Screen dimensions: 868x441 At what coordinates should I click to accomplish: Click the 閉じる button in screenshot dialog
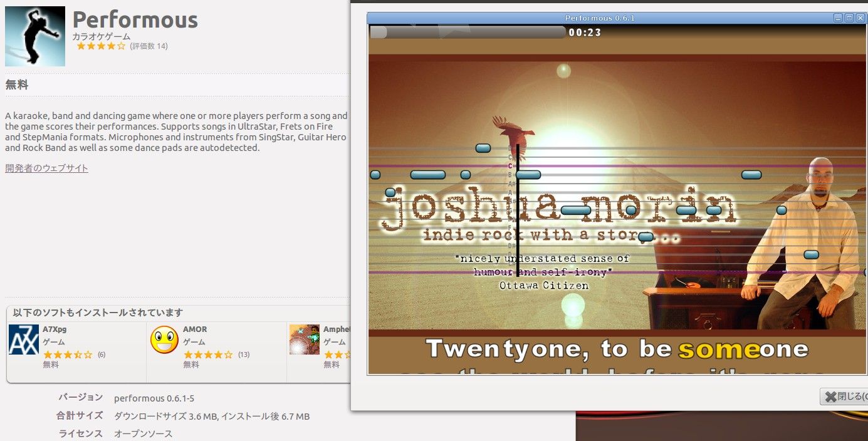point(844,397)
